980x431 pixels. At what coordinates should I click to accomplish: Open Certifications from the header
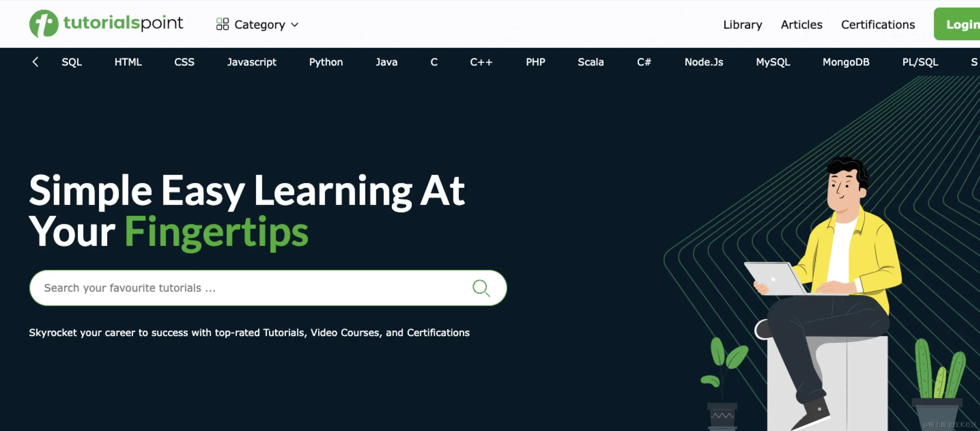[x=878, y=25]
